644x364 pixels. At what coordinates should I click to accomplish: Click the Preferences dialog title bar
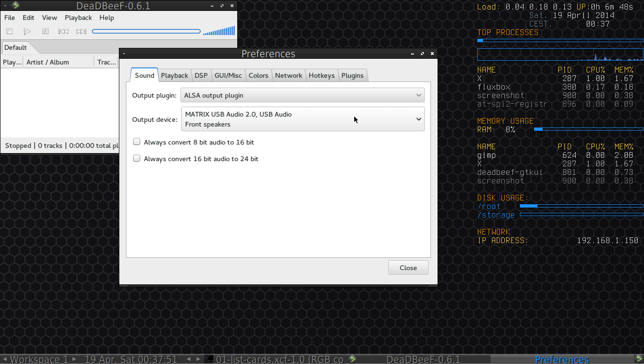pos(268,54)
